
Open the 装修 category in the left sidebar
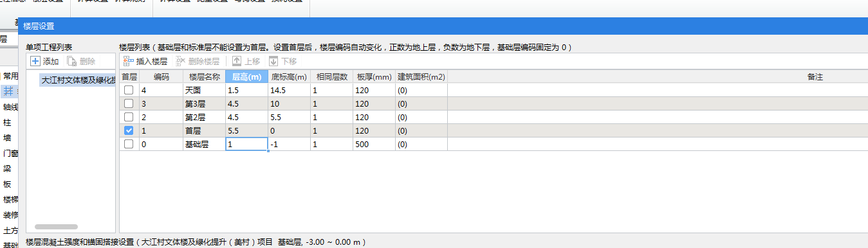pos(10,215)
